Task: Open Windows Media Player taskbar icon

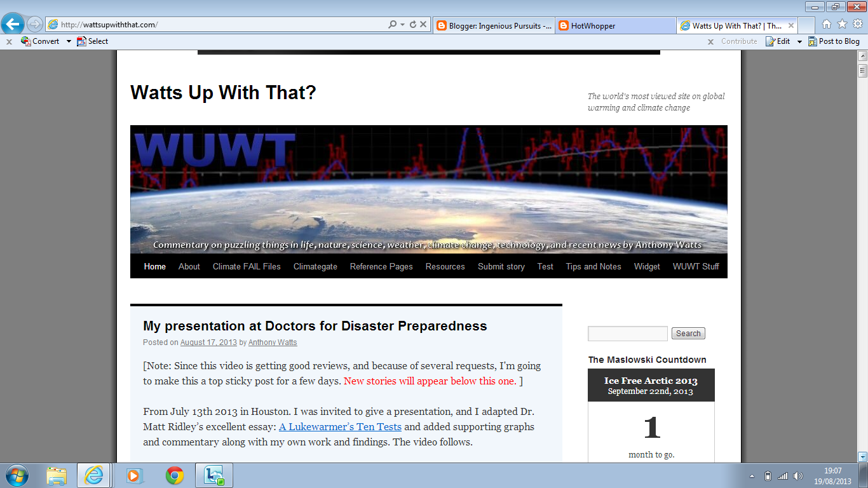Action: pyautogui.click(x=133, y=475)
